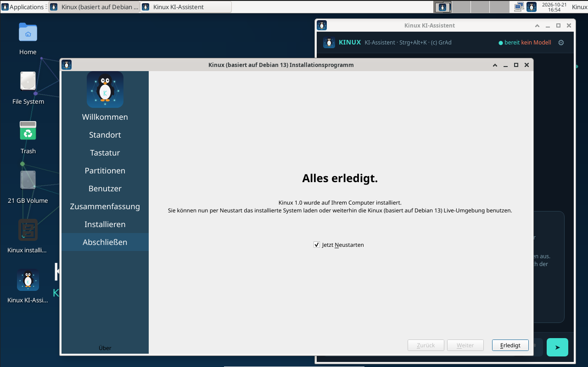Select the Partitionen step in the sidebar

pyautogui.click(x=105, y=171)
